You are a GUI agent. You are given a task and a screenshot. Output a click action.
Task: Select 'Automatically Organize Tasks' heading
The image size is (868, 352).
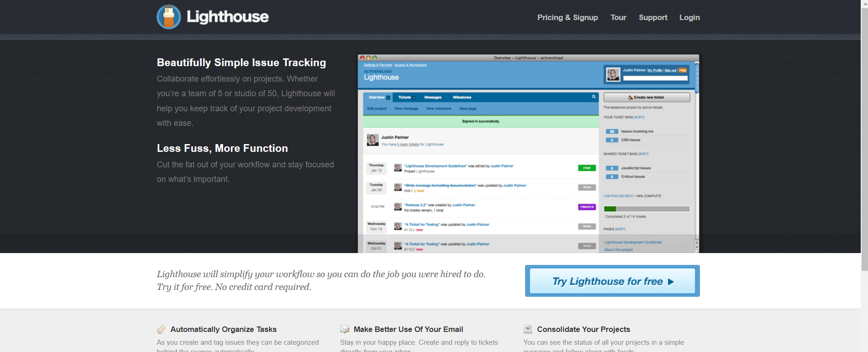tap(224, 329)
